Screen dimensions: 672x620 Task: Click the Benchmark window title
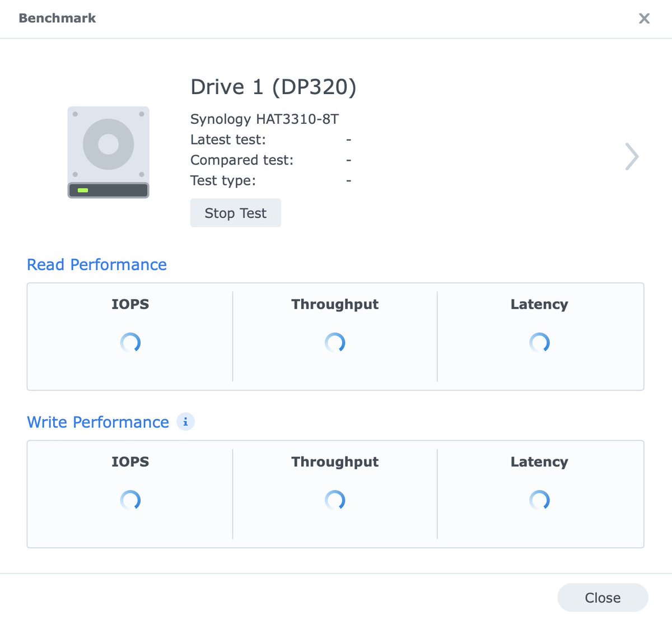(x=57, y=18)
